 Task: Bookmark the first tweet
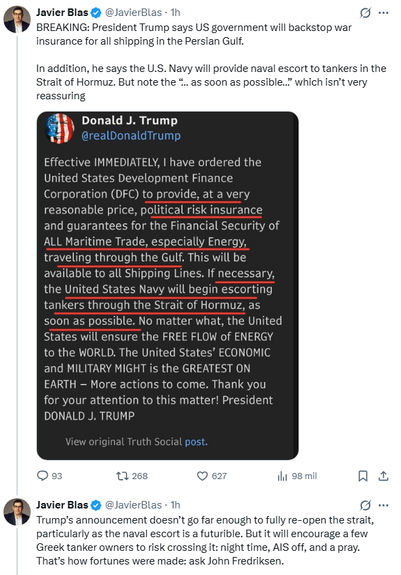point(363,476)
